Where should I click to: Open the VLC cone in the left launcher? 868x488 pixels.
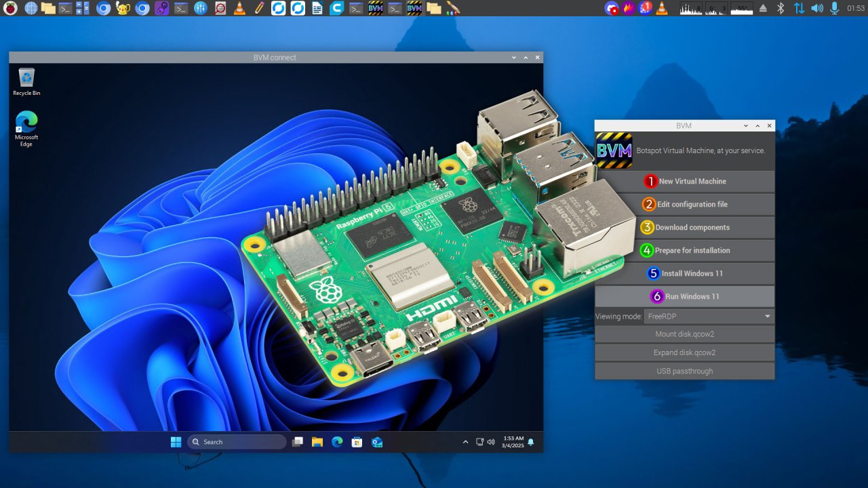(239, 8)
